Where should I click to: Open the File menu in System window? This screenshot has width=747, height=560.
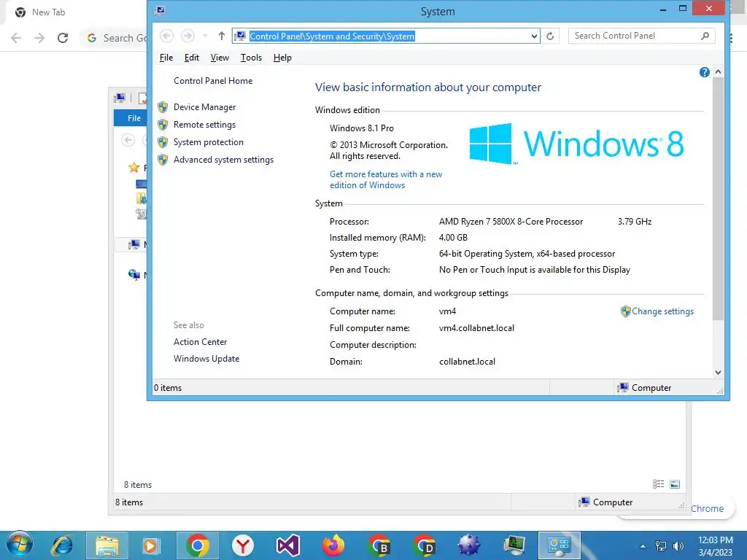(x=166, y=58)
